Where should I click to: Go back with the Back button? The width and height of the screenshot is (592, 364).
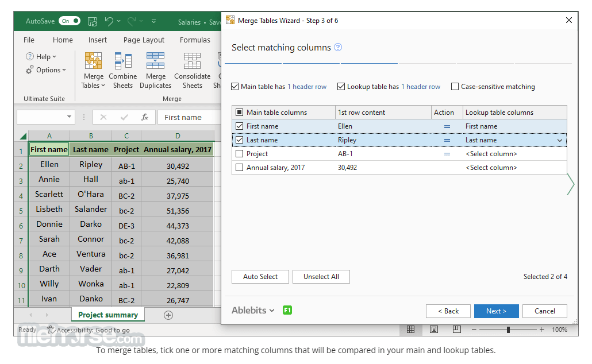pos(448,311)
